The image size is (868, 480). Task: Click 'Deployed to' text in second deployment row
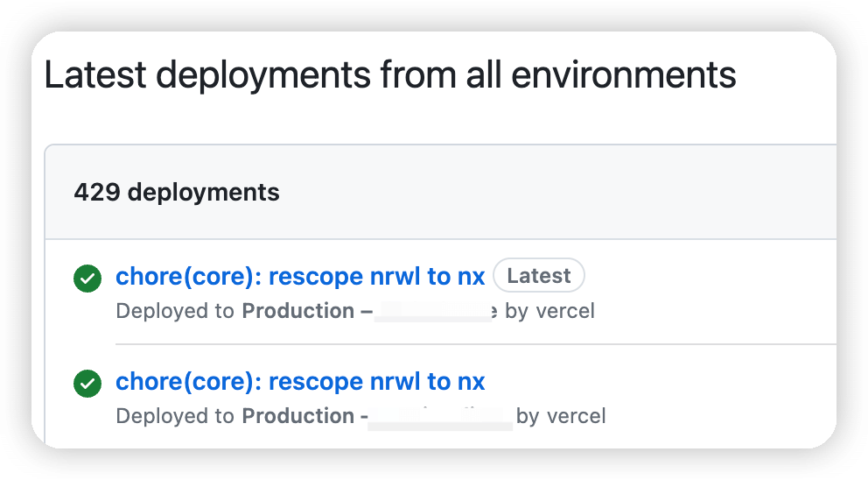pos(175,416)
